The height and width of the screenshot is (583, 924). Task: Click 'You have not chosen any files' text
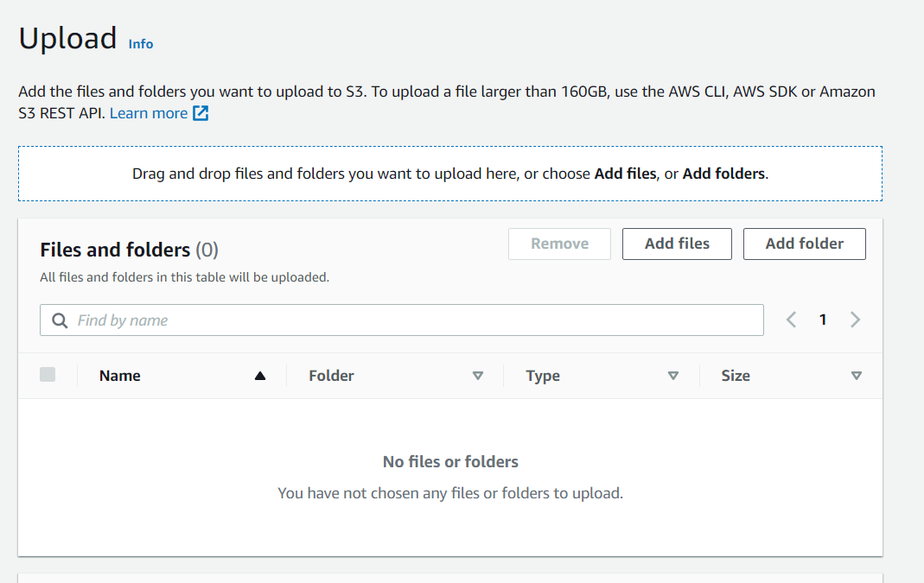click(450, 493)
